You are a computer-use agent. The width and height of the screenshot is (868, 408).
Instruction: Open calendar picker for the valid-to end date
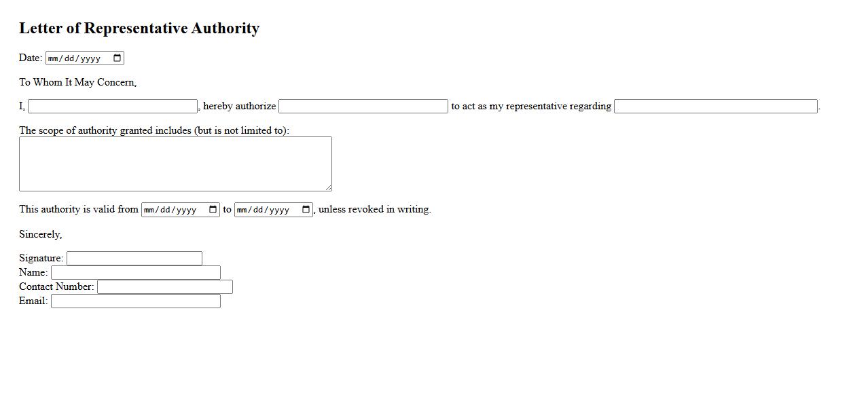306,210
